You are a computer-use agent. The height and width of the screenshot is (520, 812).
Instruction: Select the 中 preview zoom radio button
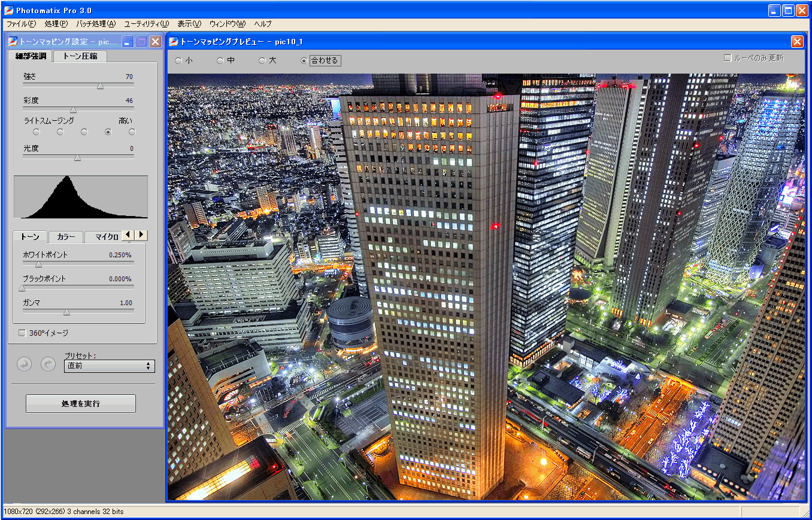pyautogui.click(x=220, y=60)
